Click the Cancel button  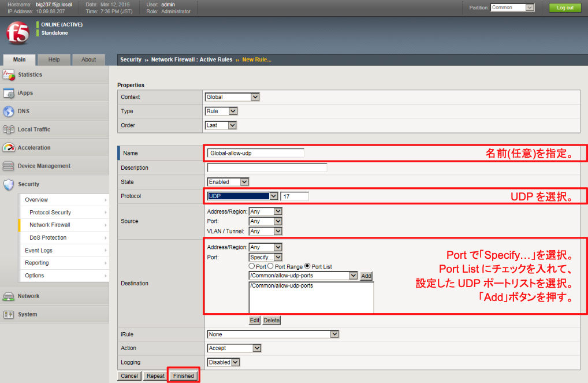coord(129,376)
